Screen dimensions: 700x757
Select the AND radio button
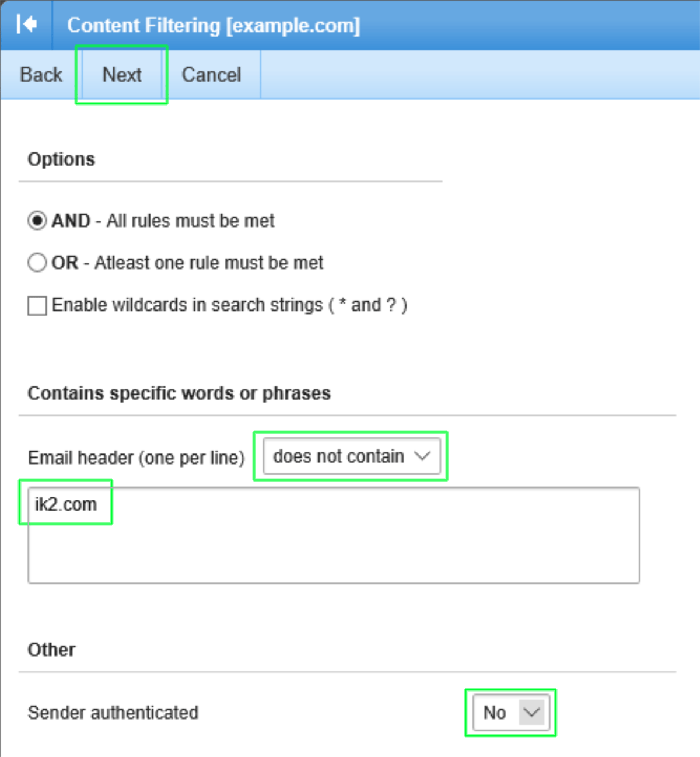(37, 221)
